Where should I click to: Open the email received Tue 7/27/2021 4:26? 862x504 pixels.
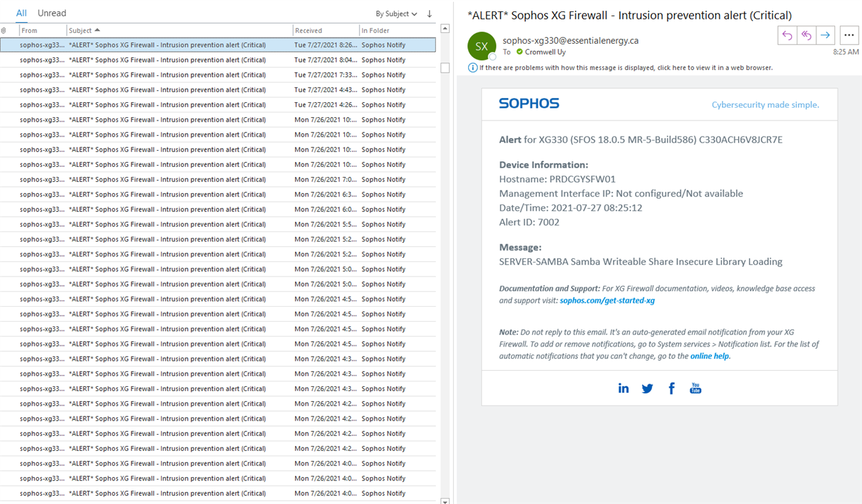click(218, 104)
